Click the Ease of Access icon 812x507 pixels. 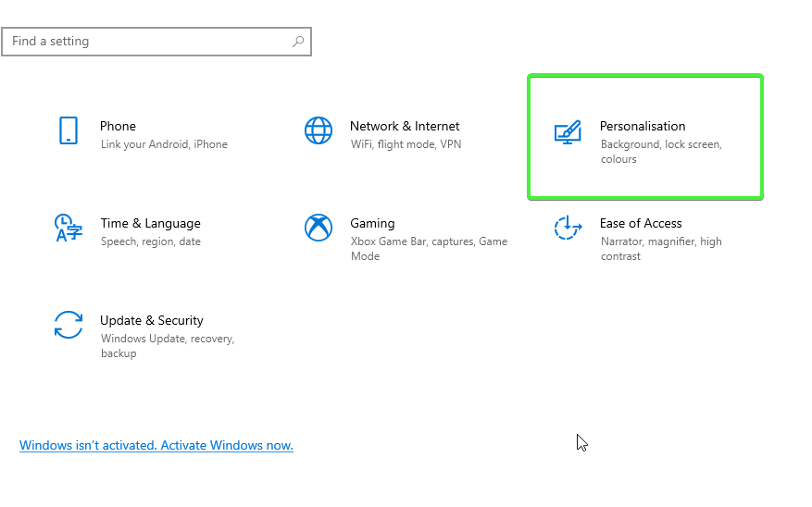coord(568,228)
